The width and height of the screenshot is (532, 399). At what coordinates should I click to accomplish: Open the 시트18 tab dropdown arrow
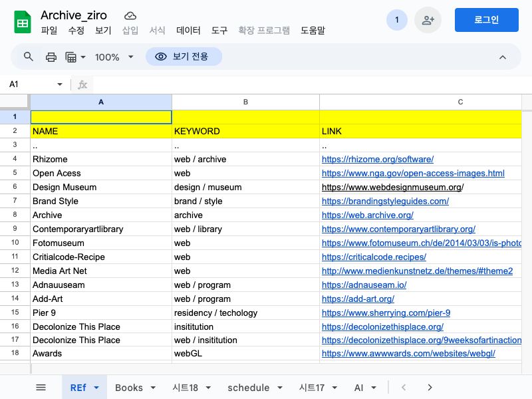click(208, 388)
